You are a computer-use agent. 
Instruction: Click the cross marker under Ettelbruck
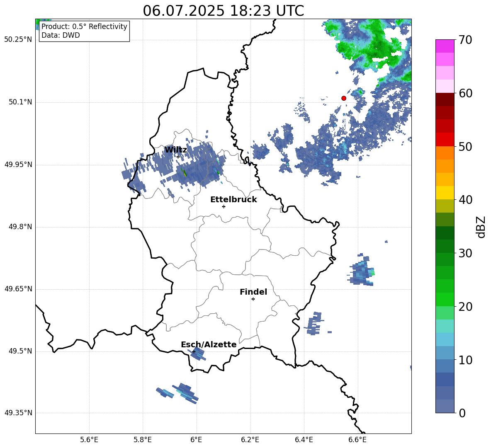(224, 206)
